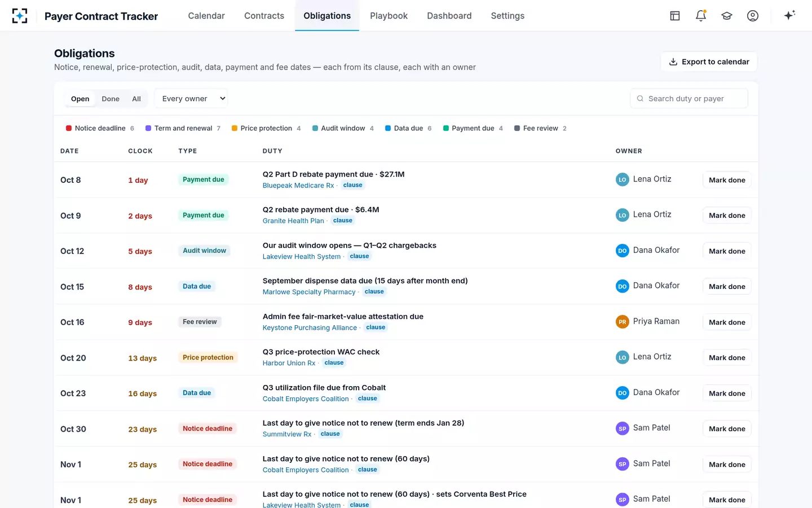The width and height of the screenshot is (812, 508).
Task: Click the Fee review type tag
Action: (200, 322)
